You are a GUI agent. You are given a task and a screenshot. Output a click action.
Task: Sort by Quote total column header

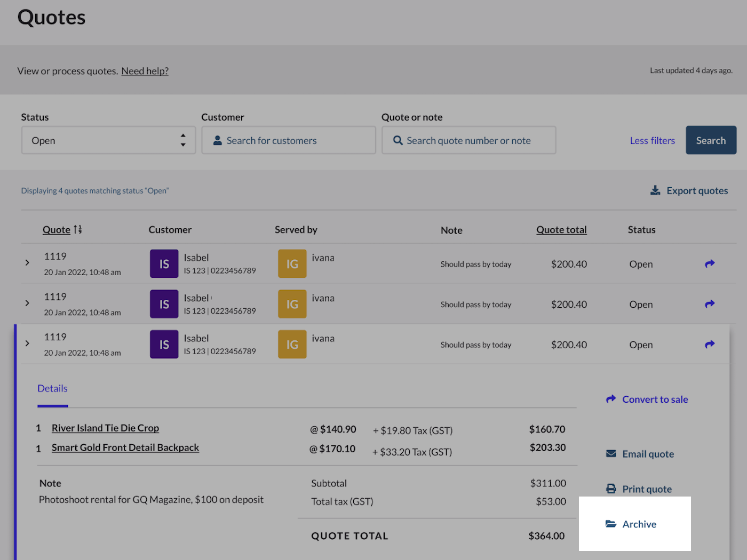pos(561,230)
